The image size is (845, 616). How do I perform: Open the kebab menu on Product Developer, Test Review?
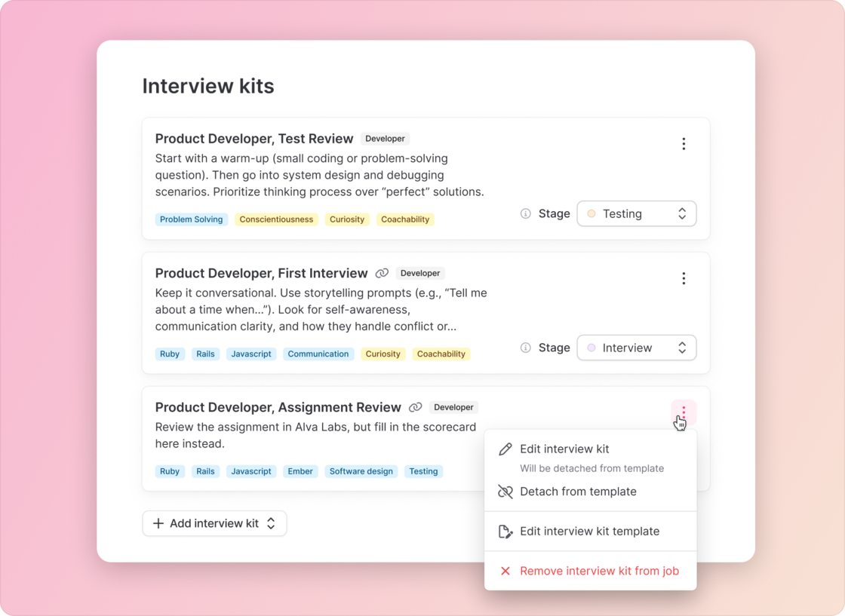click(684, 143)
